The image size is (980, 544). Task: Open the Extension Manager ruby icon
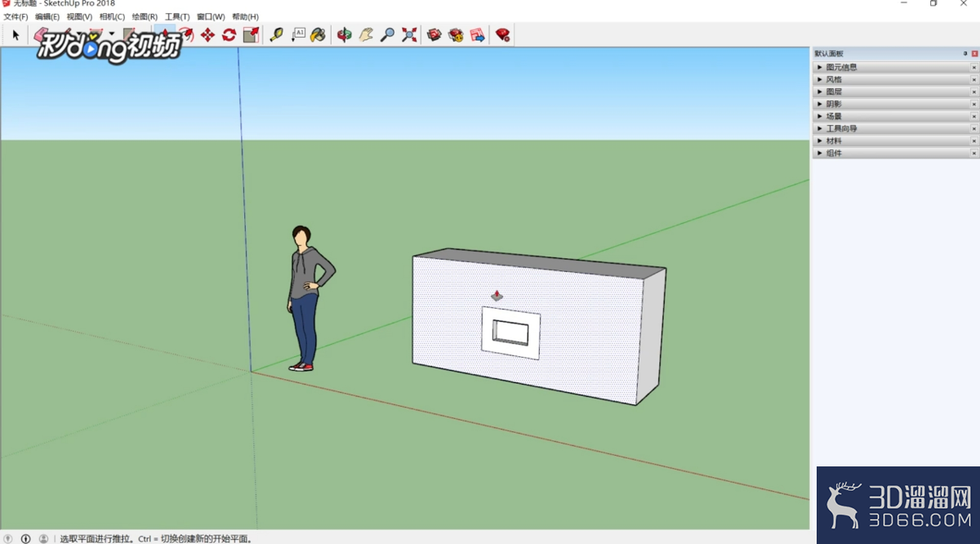[503, 35]
